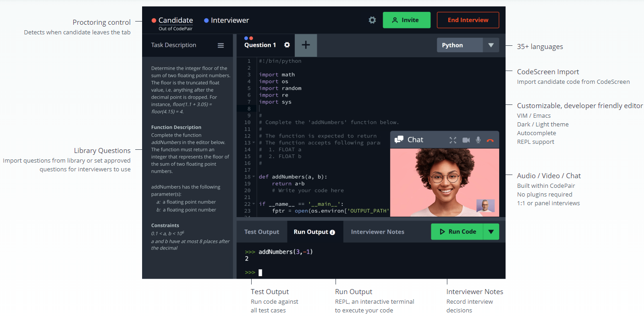Viewport: 644px width, 317px height.
Task: Click the small interviewer video thumbnail
Action: [485, 206]
